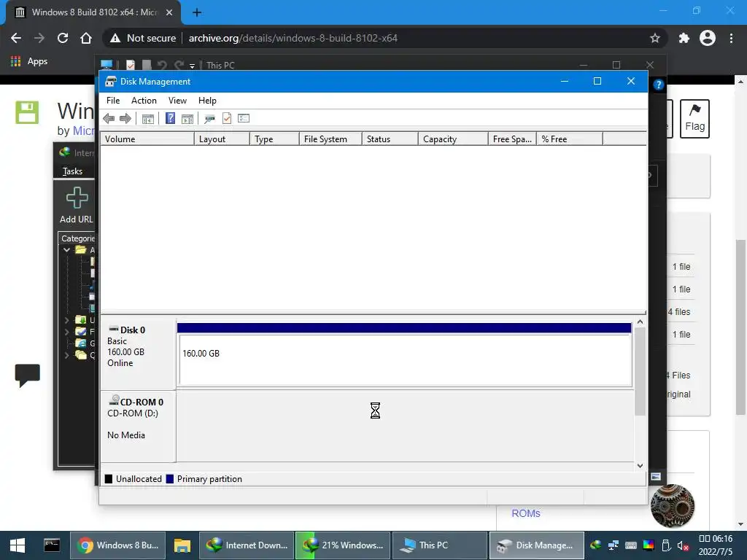747x560 pixels.
Task: Open the File menu in Disk Management
Action: (x=113, y=101)
